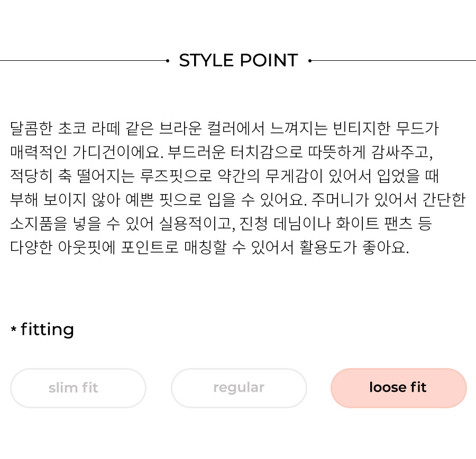Screen dimensions: 476x459
Task: Choose the regular fit pill option
Action: pyautogui.click(x=239, y=388)
